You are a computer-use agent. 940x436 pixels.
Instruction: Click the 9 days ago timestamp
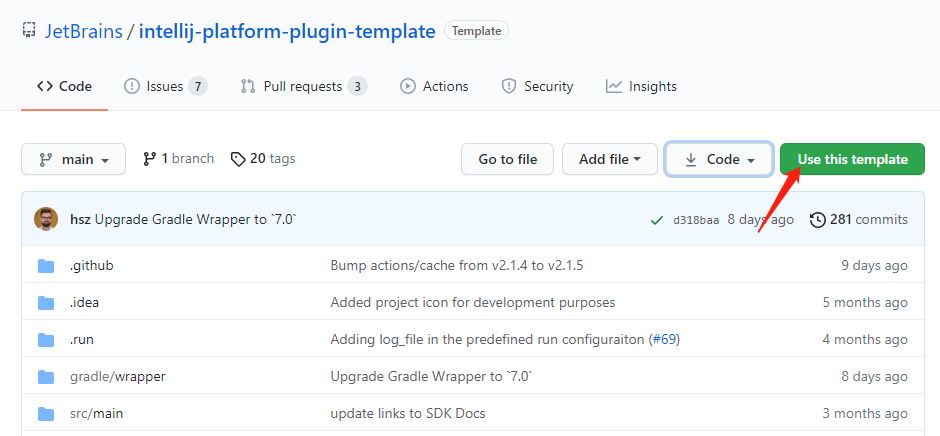coord(875,265)
